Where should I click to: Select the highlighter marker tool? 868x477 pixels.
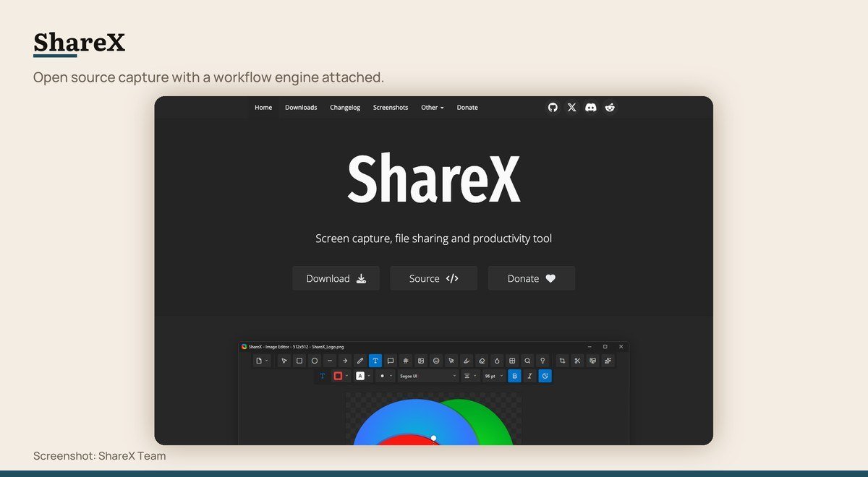(x=467, y=361)
